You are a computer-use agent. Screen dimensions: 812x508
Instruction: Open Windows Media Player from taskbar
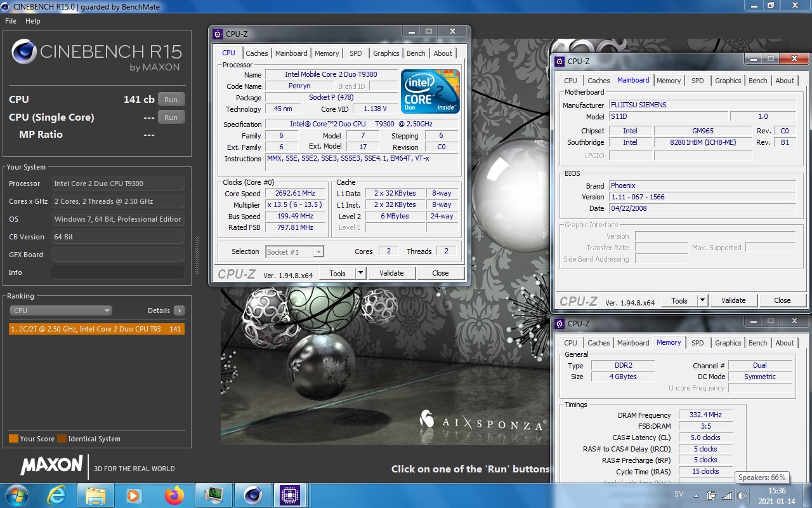(x=134, y=495)
